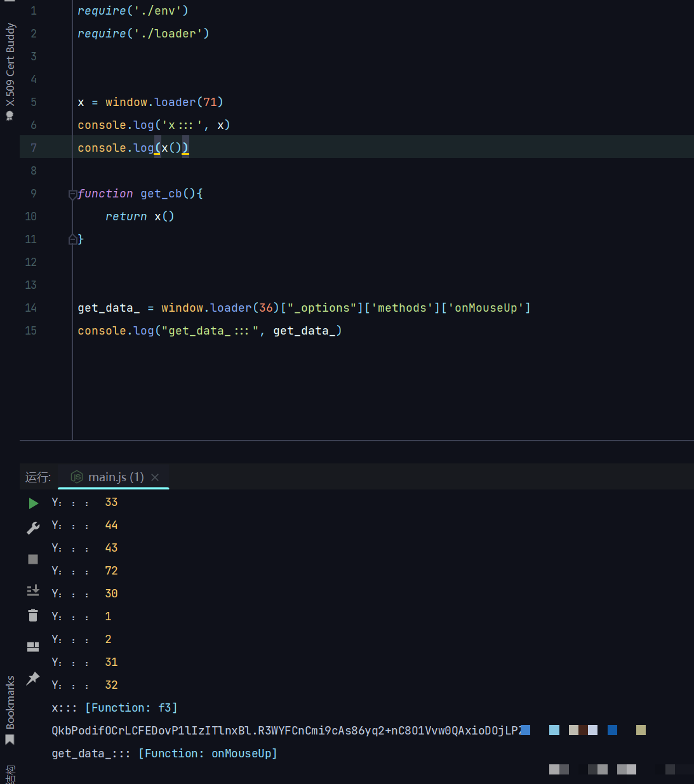Collapse the get_cb function at line 9
The height and width of the screenshot is (784, 694).
point(72,194)
